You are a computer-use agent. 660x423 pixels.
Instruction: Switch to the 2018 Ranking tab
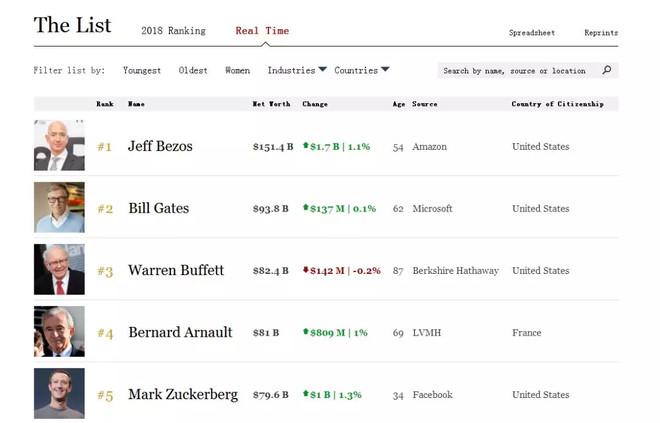point(173,31)
